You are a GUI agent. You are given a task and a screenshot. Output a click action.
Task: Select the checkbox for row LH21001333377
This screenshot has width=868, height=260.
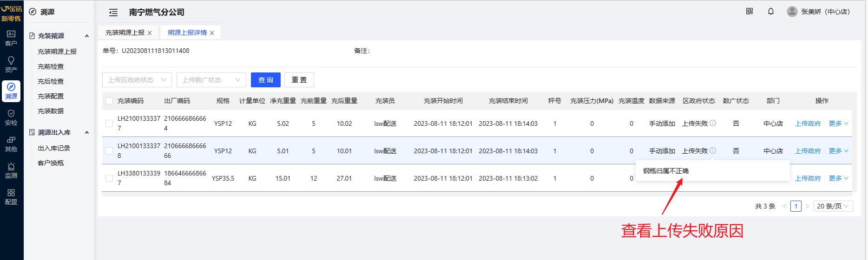coord(109,123)
